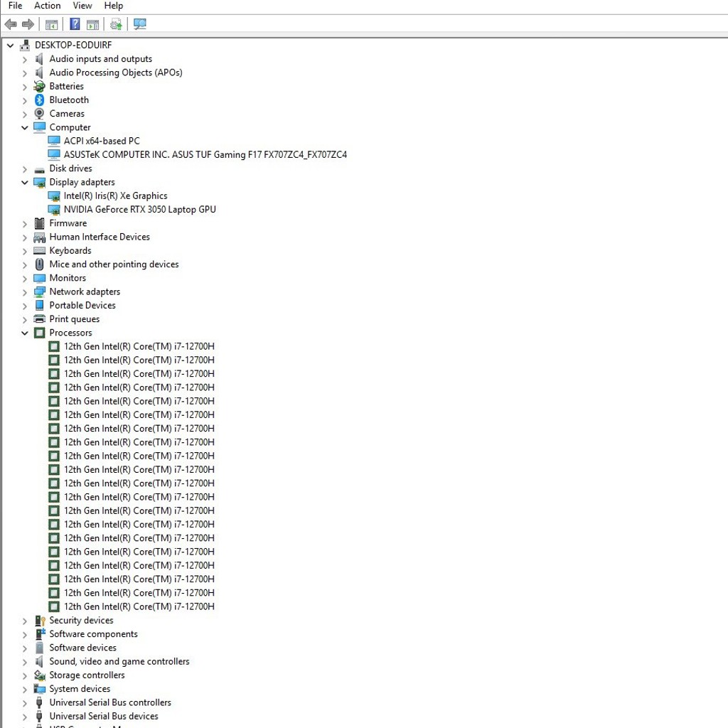
Task: Click the Cameras webcam icon
Action: 40,114
